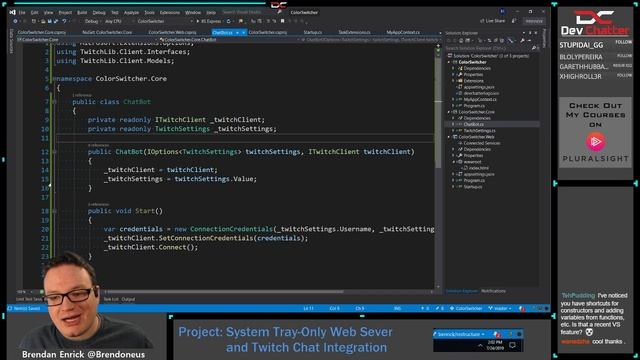This screenshot has height=360, width=640.
Task: Click the Navigate Backward toolbar icon
Action: click(15, 21)
